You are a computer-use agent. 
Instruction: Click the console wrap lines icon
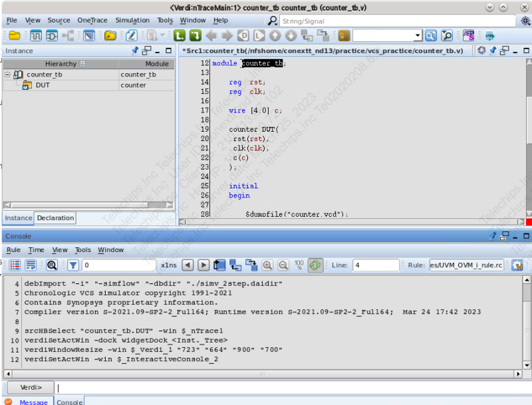31,265
